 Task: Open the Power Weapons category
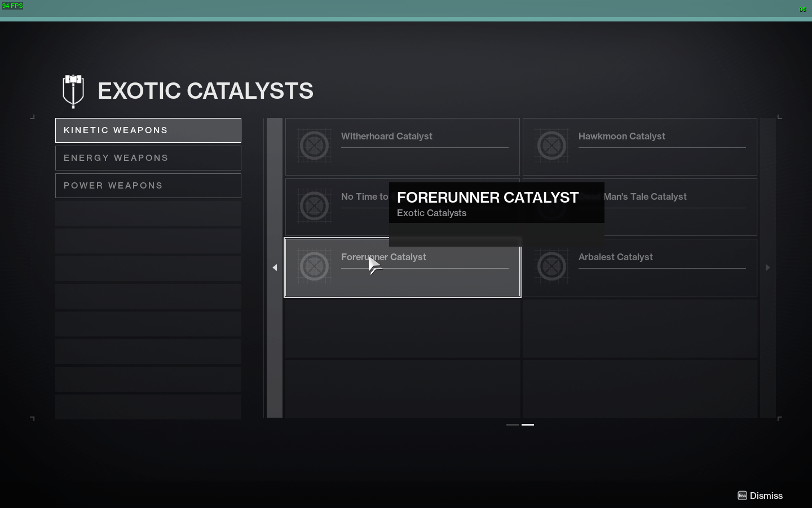pyautogui.click(x=148, y=186)
